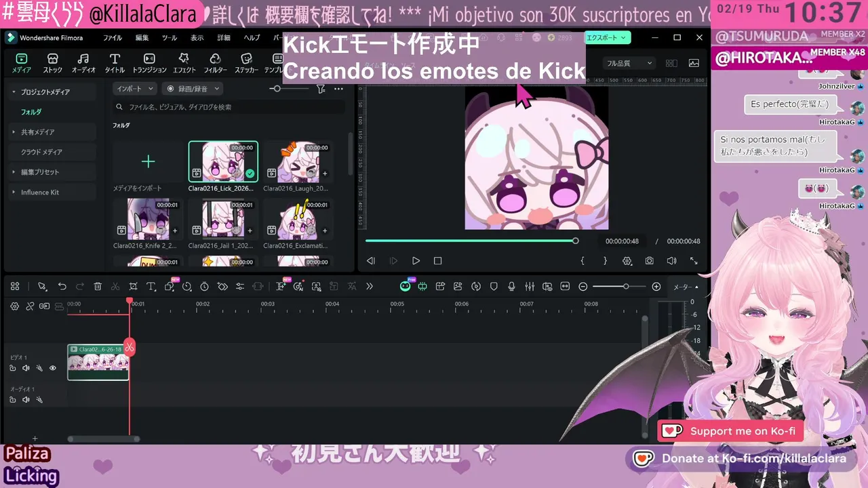
Task: Play the preview
Action: click(x=416, y=261)
